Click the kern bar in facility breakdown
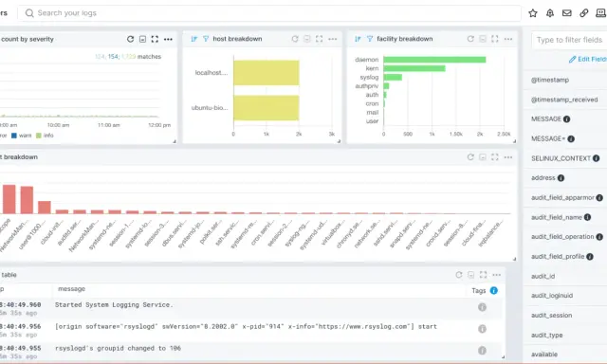The width and height of the screenshot is (607, 364). click(414, 68)
